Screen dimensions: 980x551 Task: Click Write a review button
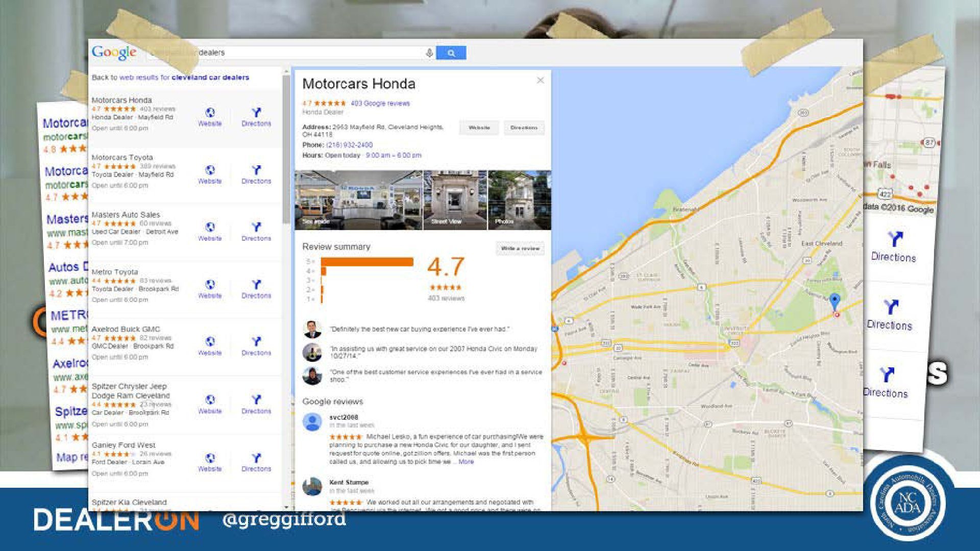click(520, 248)
